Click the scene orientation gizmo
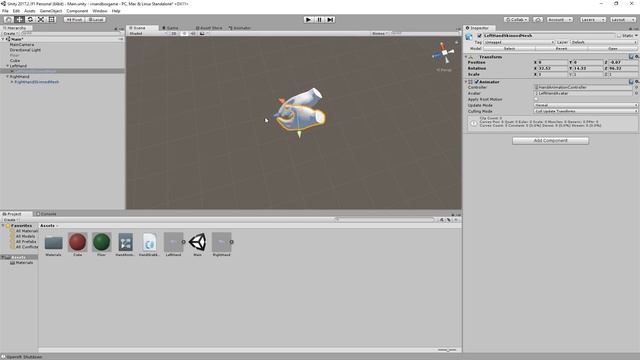This screenshot has width=640, height=360. (x=444, y=53)
